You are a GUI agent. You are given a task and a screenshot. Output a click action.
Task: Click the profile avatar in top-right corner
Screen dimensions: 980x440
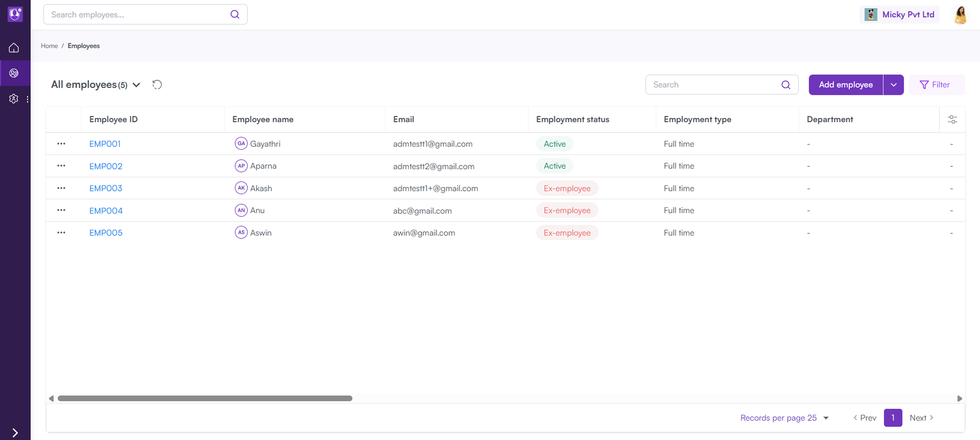click(960, 14)
